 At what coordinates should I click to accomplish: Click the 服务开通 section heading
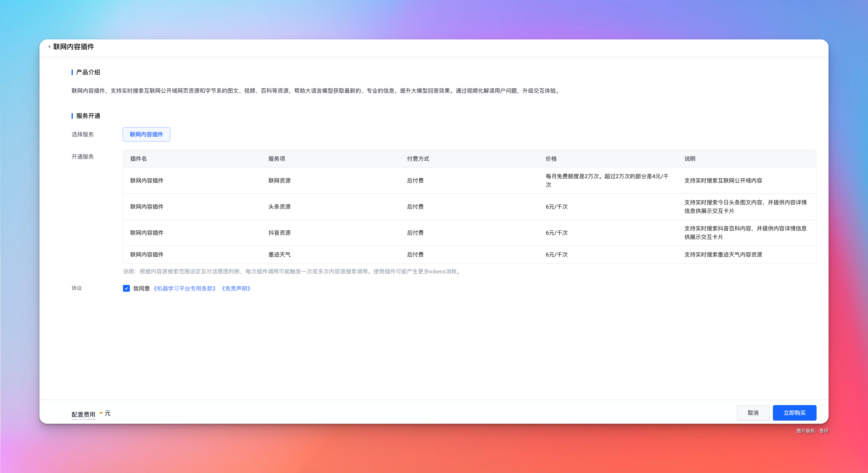pyautogui.click(x=88, y=116)
